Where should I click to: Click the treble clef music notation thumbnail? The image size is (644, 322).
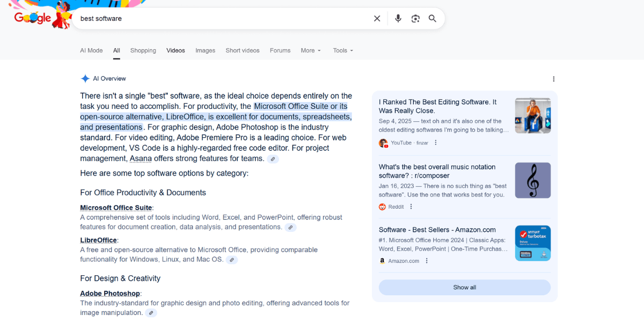tap(533, 180)
